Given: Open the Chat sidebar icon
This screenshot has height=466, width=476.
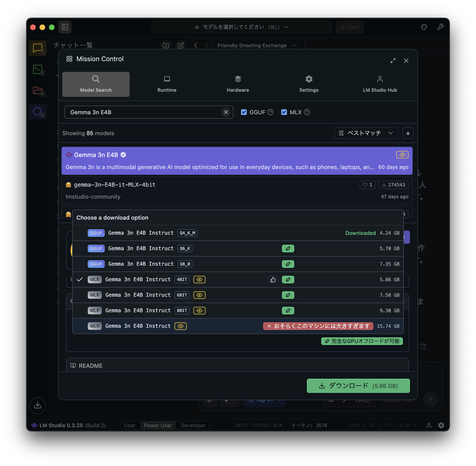Looking at the screenshot, I should click(x=37, y=48).
